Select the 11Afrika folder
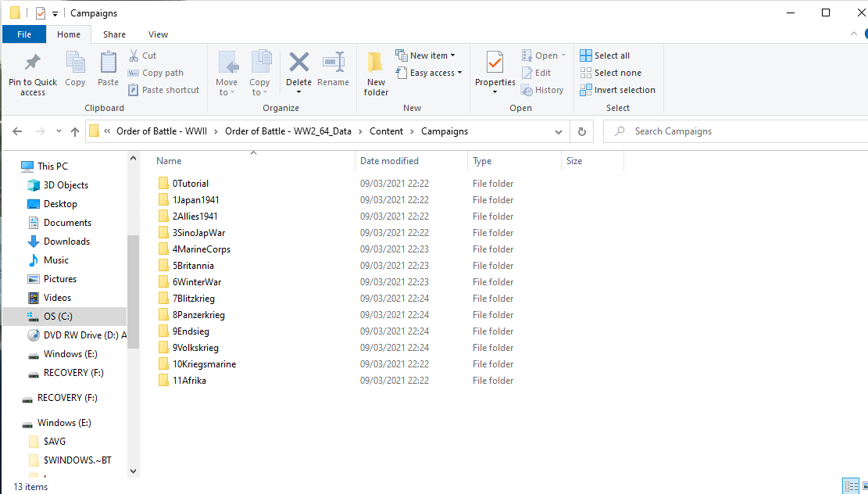The width and height of the screenshot is (868, 494). 182,381
